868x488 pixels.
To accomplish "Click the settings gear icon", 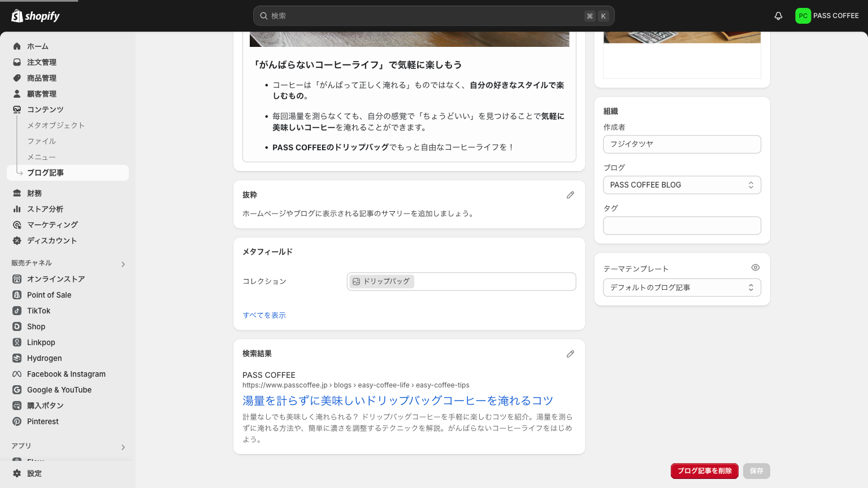I will [x=17, y=473].
